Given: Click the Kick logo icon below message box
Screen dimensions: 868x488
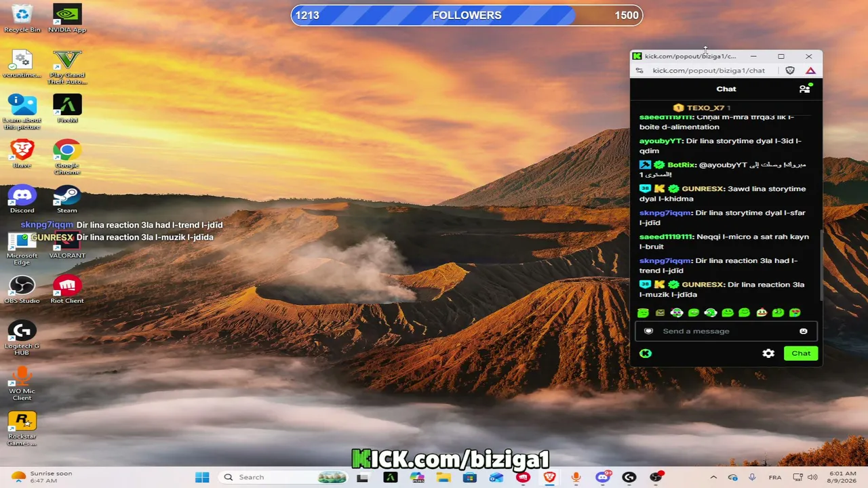Looking at the screenshot, I should [646, 353].
